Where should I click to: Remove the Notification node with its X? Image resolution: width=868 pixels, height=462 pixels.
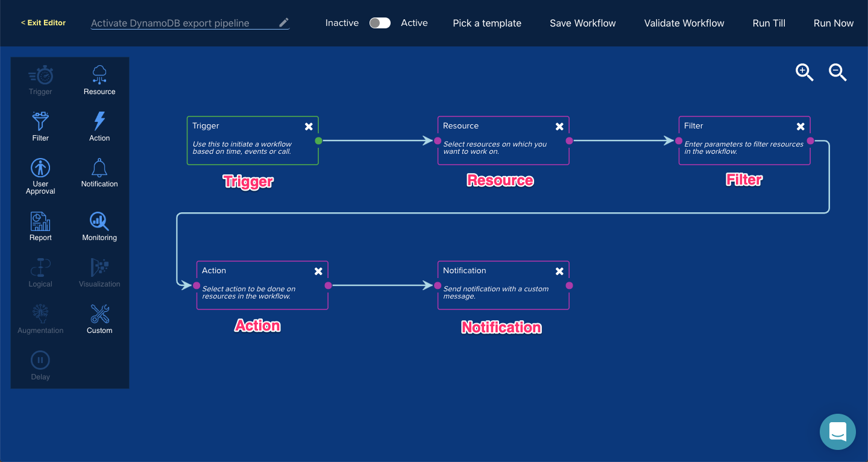click(559, 271)
